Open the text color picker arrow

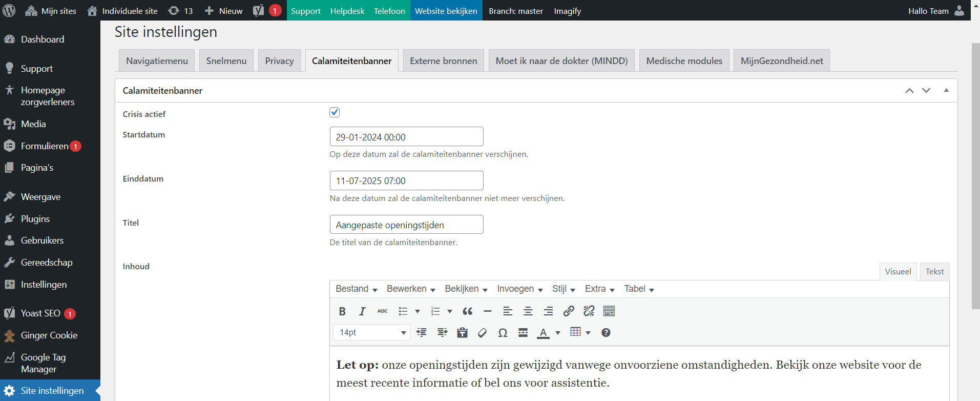pos(558,333)
